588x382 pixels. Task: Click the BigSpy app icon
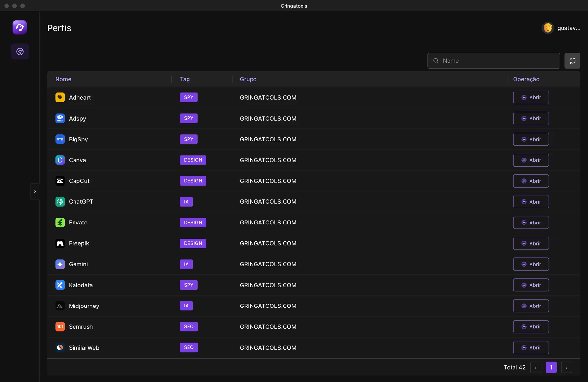pos(60,139)
